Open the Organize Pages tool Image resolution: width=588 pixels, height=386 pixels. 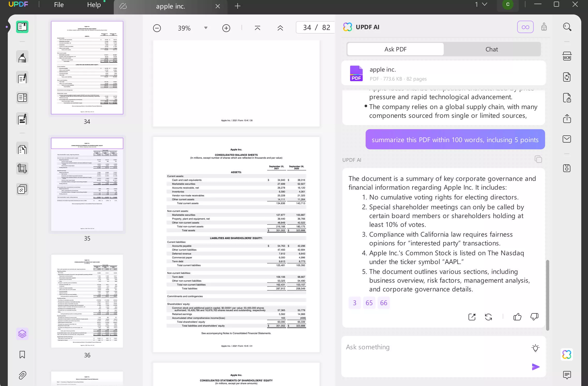click(22, 98)
